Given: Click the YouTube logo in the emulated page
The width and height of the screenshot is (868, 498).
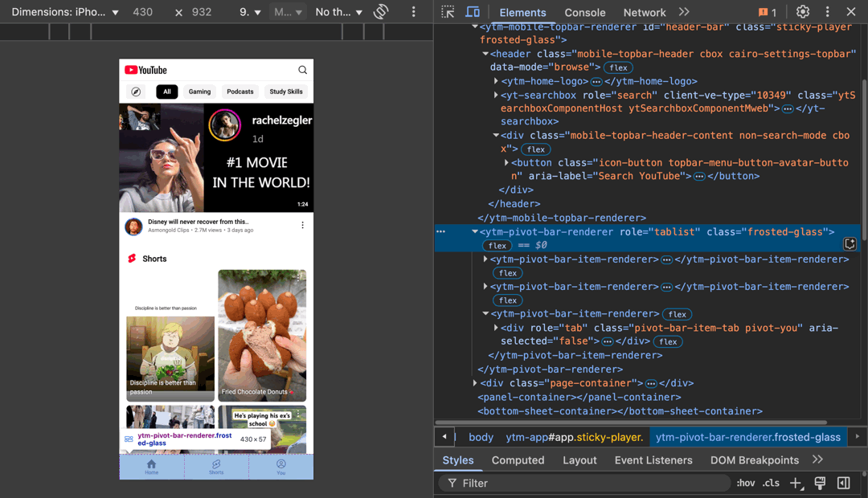Looking at the screenshot, I should (145, 70).
